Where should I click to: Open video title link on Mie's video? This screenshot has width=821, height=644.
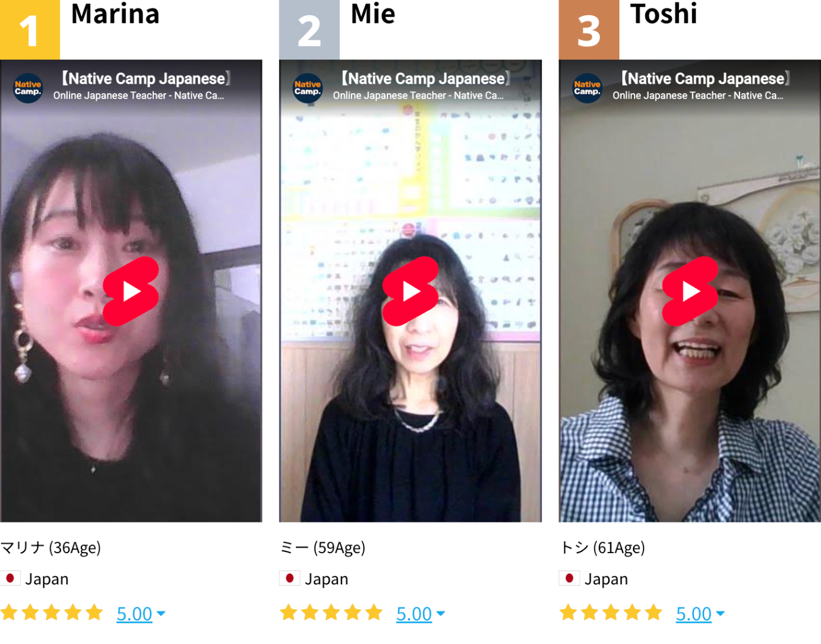[x=426, y=78]
